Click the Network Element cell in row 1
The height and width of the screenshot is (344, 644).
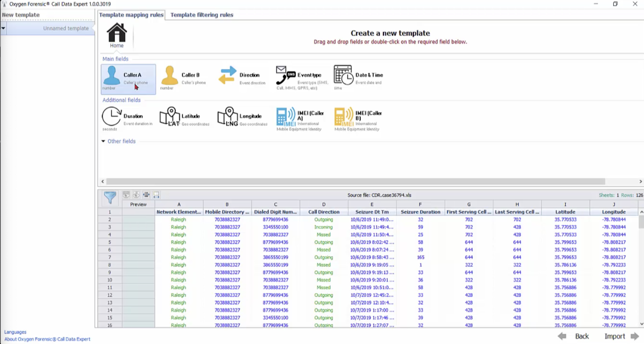tap(179, 212)
